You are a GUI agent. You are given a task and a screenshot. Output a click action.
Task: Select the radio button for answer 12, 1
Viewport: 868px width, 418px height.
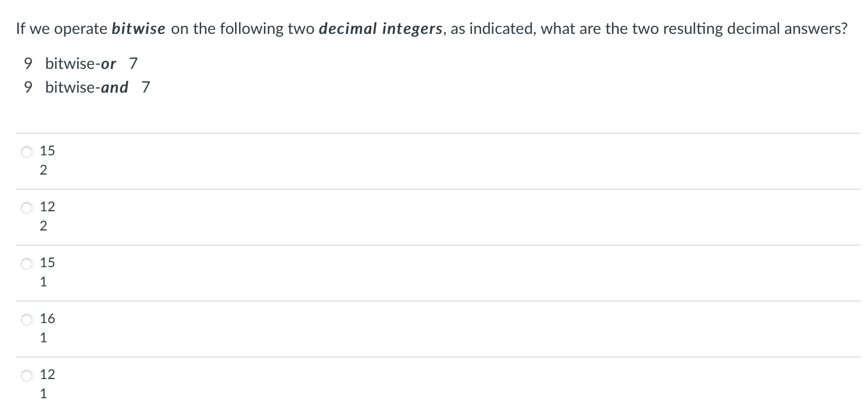point(26,375)
